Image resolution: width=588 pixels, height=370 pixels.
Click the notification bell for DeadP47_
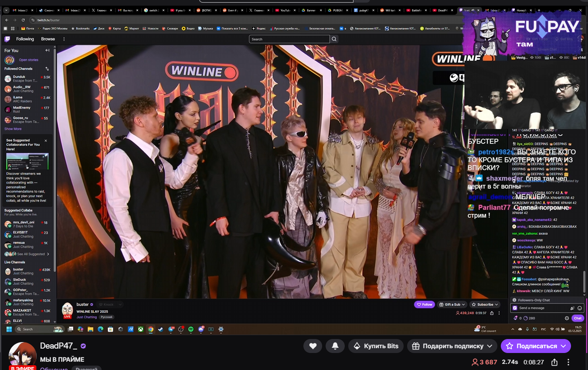point(335,346)
